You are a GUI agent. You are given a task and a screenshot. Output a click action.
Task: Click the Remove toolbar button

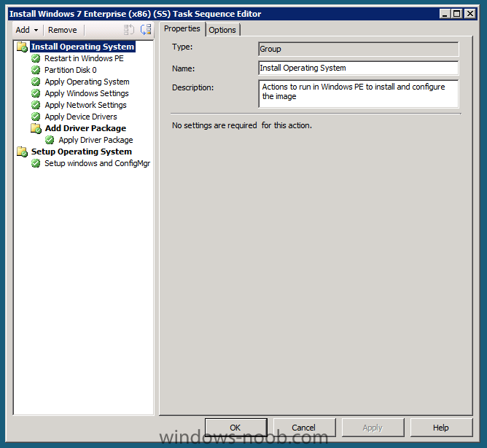click(x=62, y=30)
